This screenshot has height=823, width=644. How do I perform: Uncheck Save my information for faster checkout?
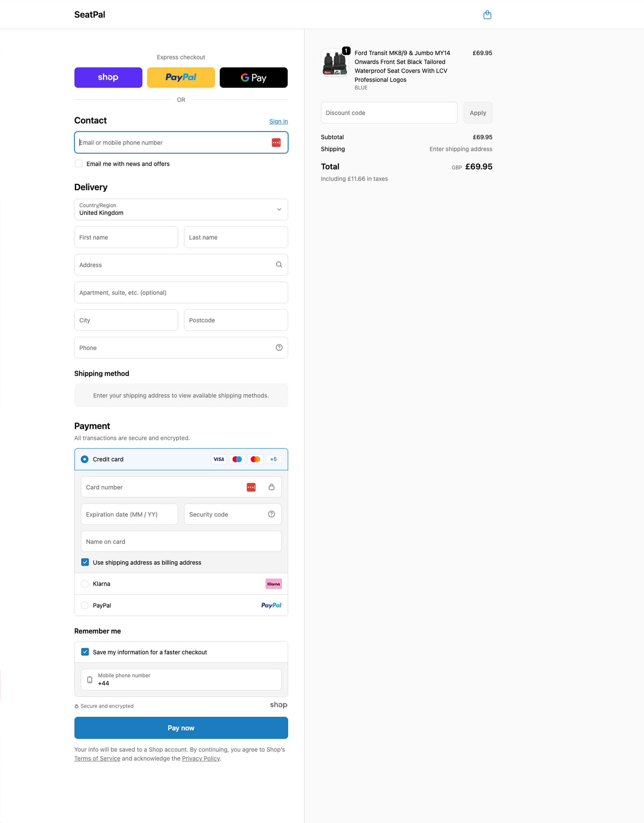[x=85, y=652]
